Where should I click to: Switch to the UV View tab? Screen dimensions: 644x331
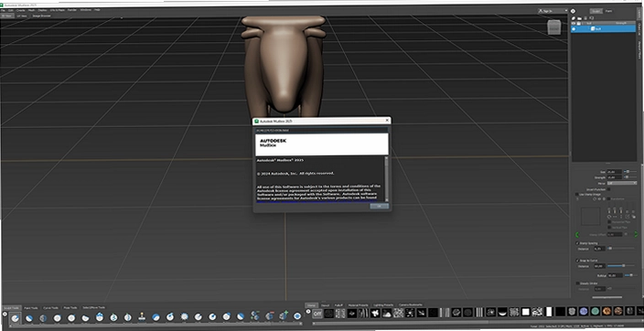tap(22, 16)
